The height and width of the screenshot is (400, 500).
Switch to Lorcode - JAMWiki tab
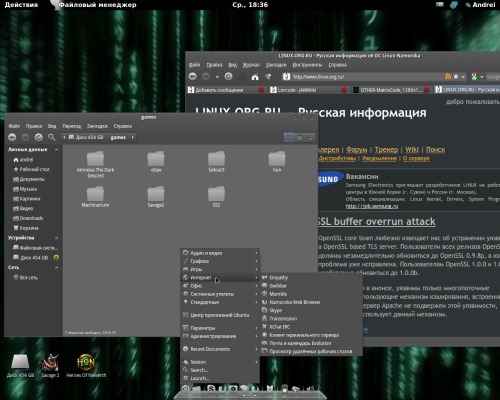coord(308,90)
